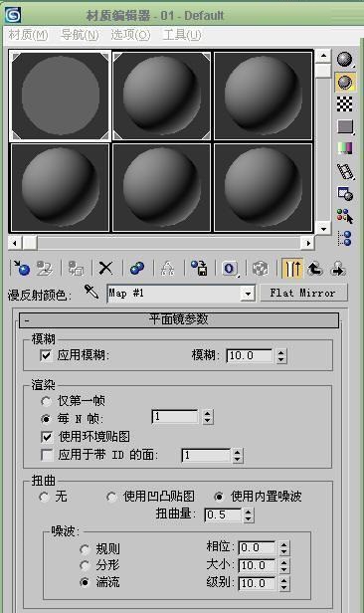Open the Material/Map Navigator icon
Image resolution: width=364 pixels, height=613 pixels.
345,238
